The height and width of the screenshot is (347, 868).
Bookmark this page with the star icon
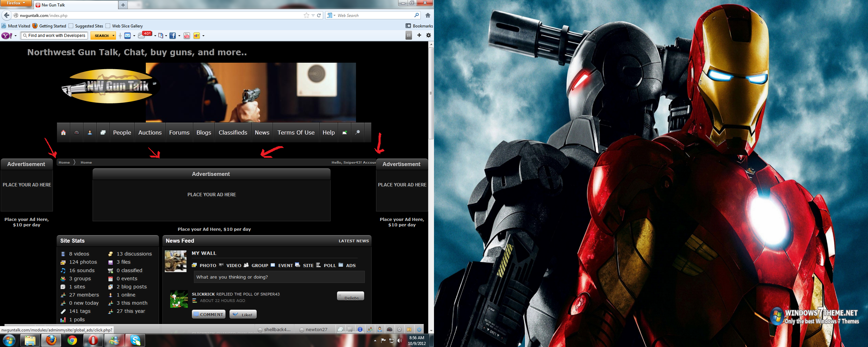(x=307, y=15)
